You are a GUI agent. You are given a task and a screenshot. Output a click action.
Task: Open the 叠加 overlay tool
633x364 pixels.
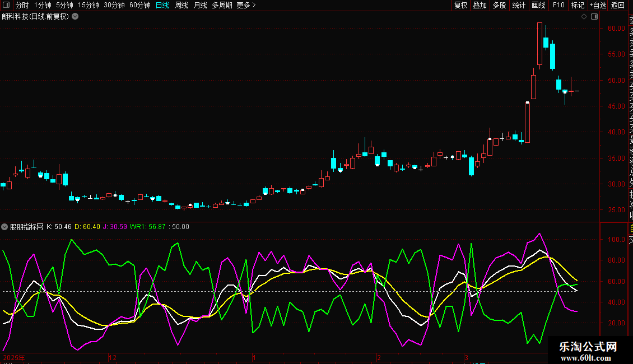click(480, 5)
